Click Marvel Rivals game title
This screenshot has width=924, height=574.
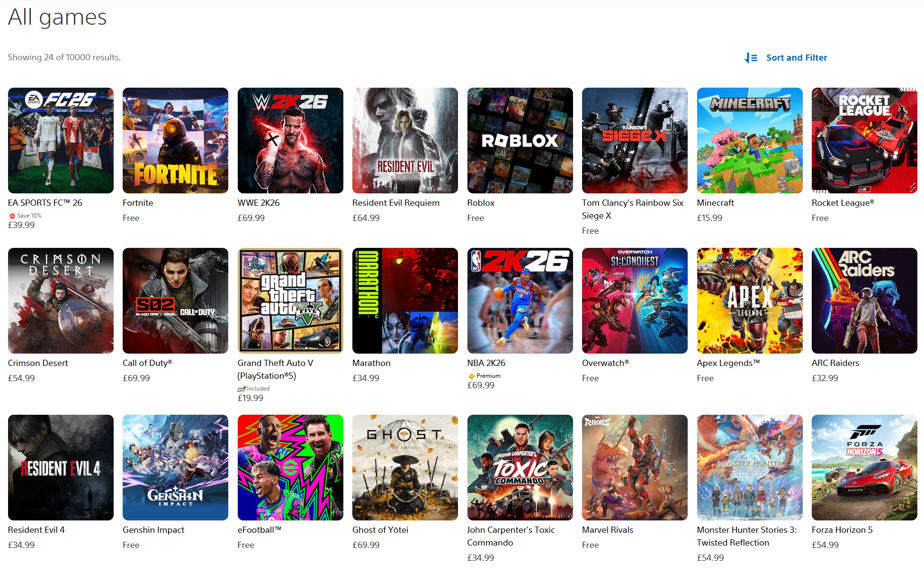607,530
